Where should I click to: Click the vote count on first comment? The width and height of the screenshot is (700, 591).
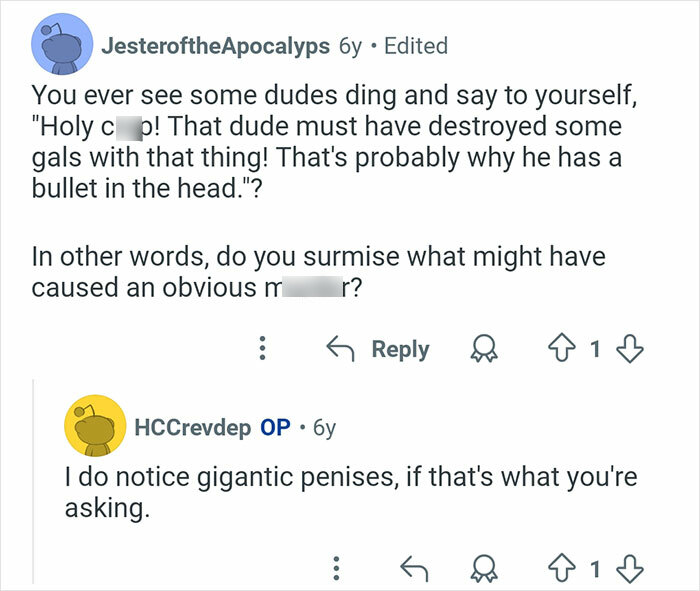point(596,349)
